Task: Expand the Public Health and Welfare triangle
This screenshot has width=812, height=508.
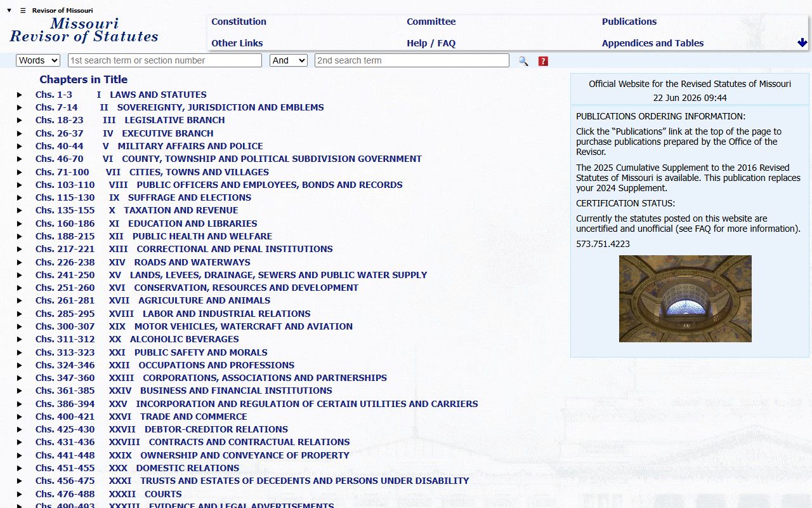Action: coord(20,236)
